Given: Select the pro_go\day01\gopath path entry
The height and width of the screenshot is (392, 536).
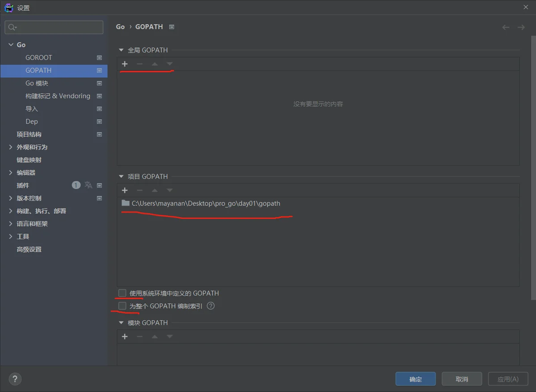Looking at the screenshot, I should [206, 204].
